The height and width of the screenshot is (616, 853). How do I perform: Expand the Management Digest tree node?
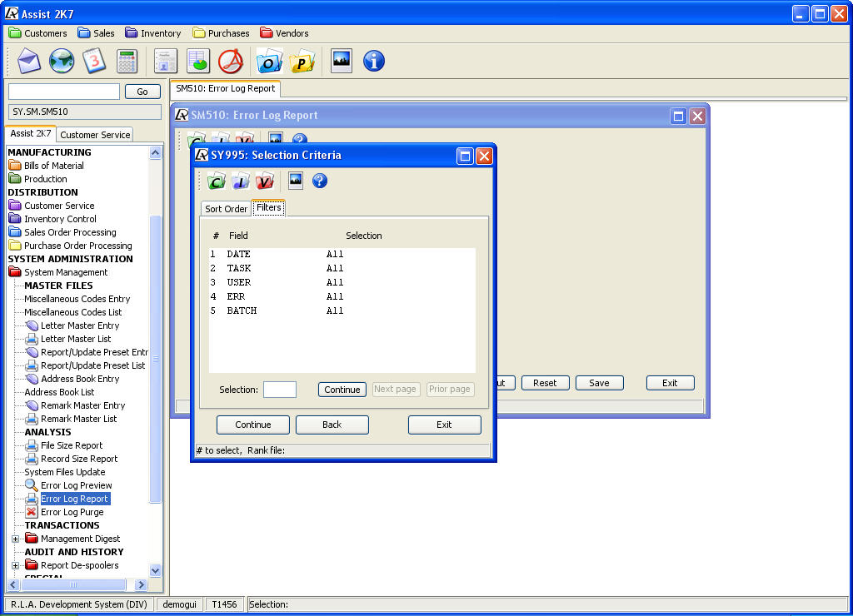pos(15,539)
